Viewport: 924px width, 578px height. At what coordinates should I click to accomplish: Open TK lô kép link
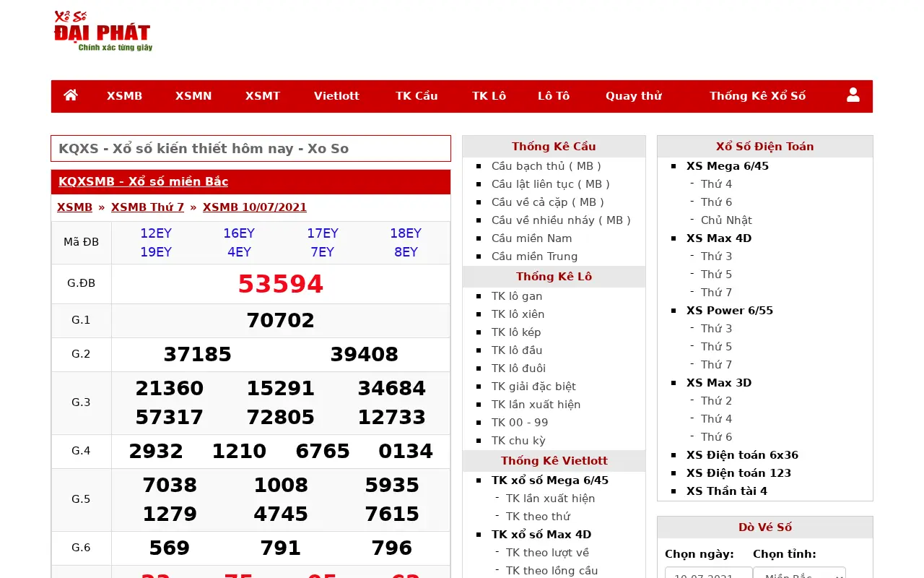(516, 332)
